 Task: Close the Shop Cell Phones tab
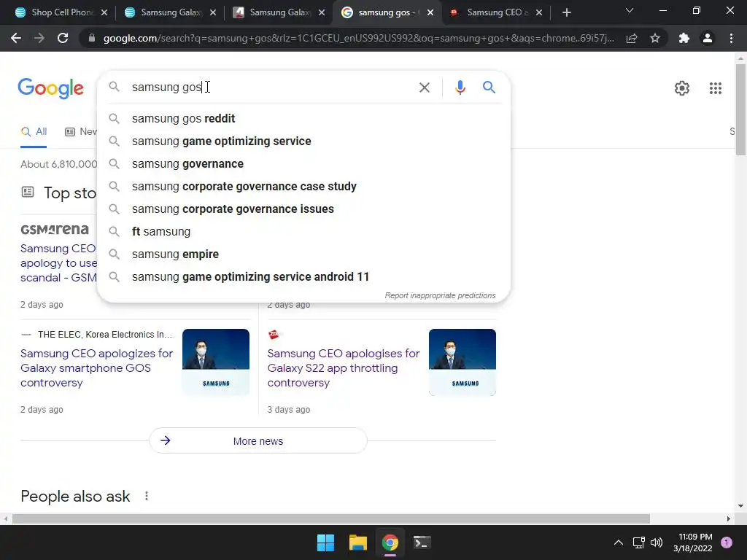click(x=104, y=12)
